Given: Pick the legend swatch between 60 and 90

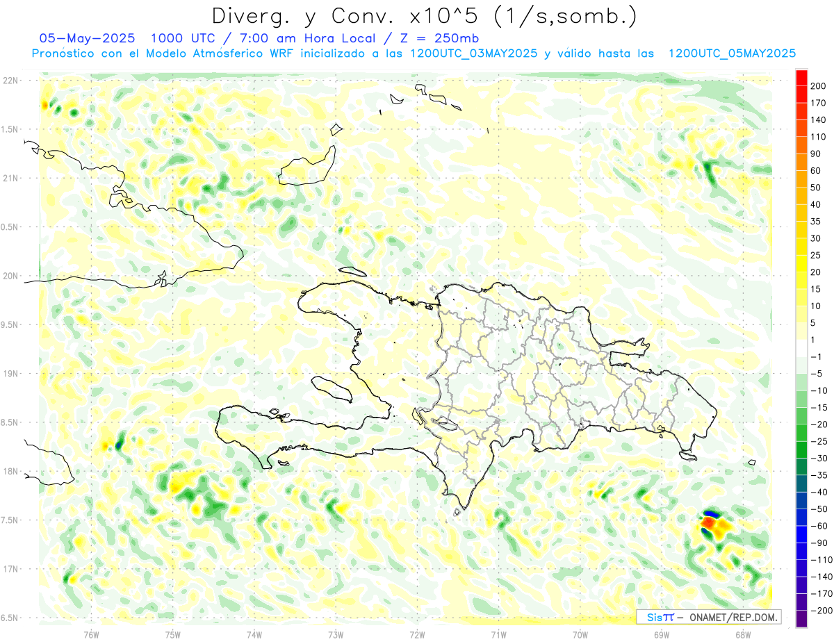Looking at the screenshot, I should [x=801, y=163].
